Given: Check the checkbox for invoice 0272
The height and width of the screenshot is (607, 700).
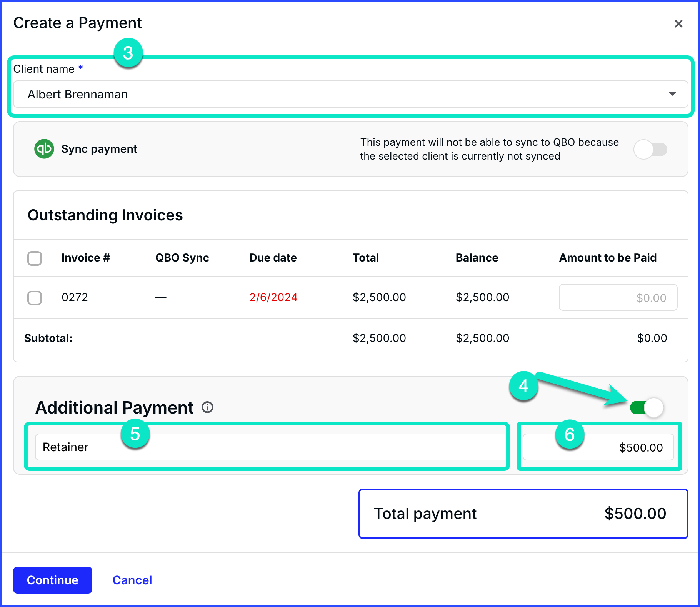Looking at the screenshot, I should coord(35,297).
